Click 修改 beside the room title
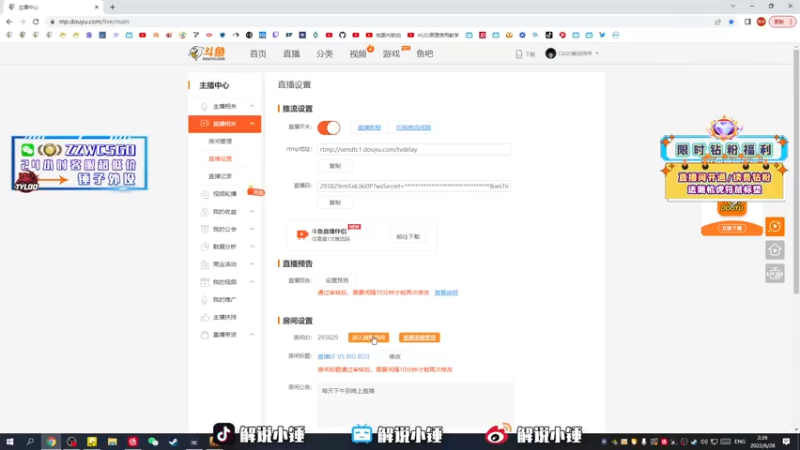This screenshot has width=800, height=450. (395, 357)
